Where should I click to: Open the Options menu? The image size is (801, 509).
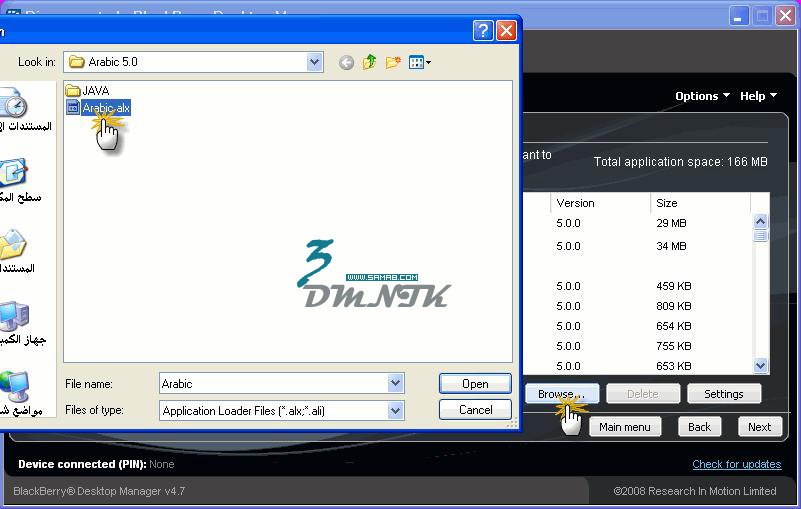click(x=702, y=96)
